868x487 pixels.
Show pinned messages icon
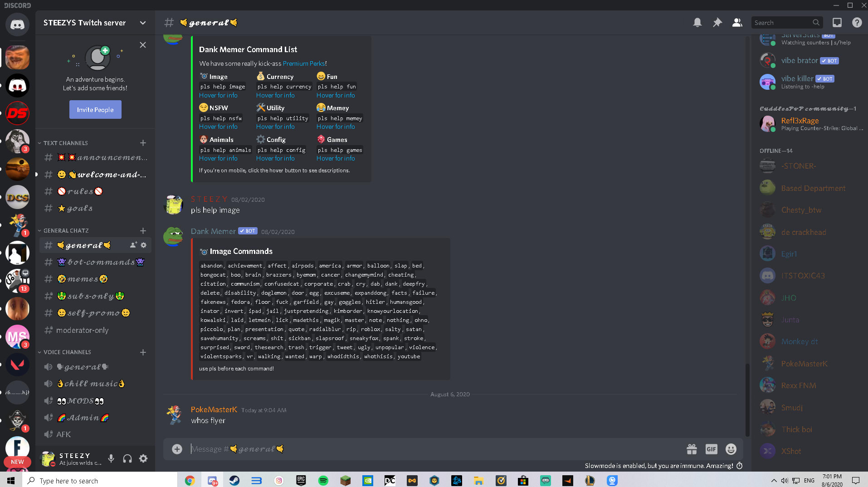(717, 23)
